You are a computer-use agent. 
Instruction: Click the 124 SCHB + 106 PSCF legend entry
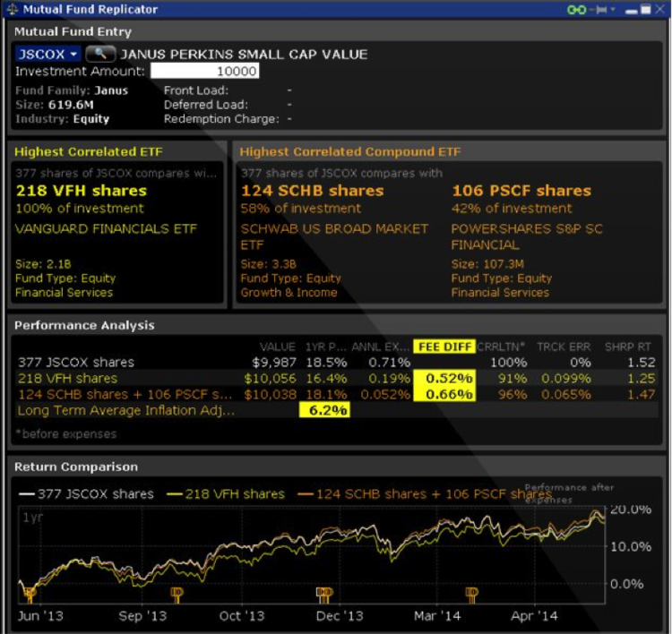click(x=425, y=494)
